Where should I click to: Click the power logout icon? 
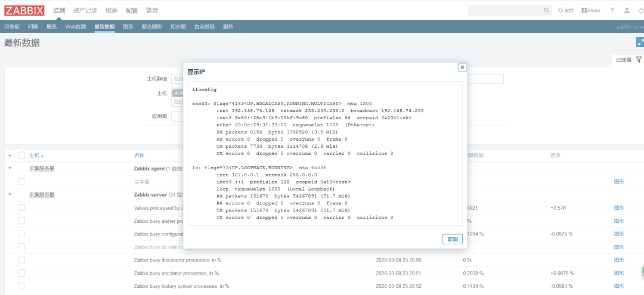click(x=641, y=11)
